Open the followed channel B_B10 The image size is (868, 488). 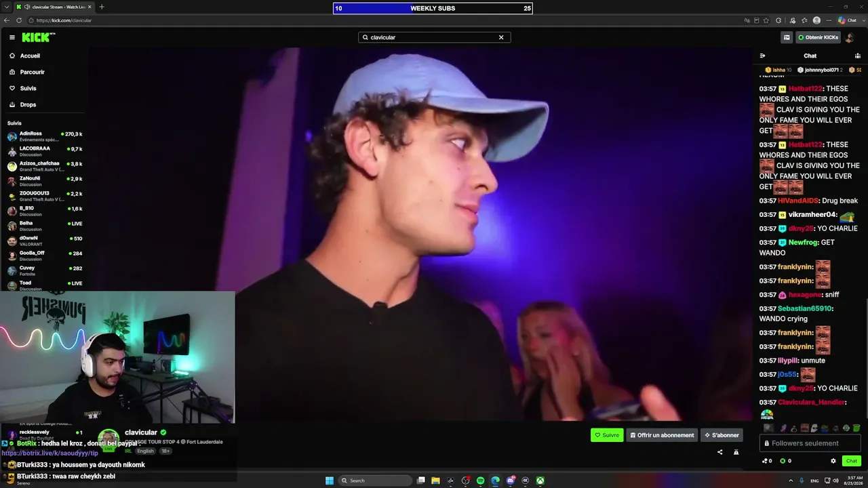click(x=45, y=211)
